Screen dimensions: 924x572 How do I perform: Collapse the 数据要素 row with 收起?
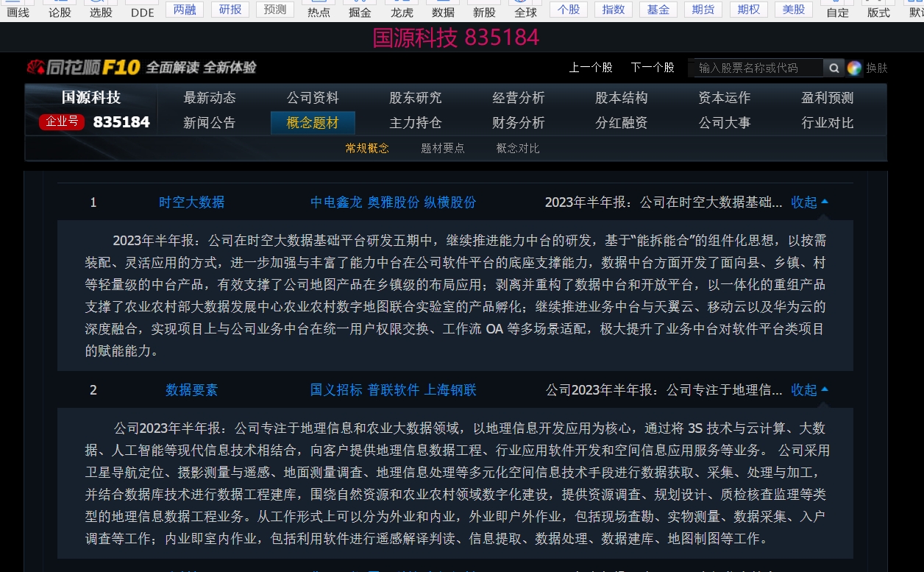point(810,390)
